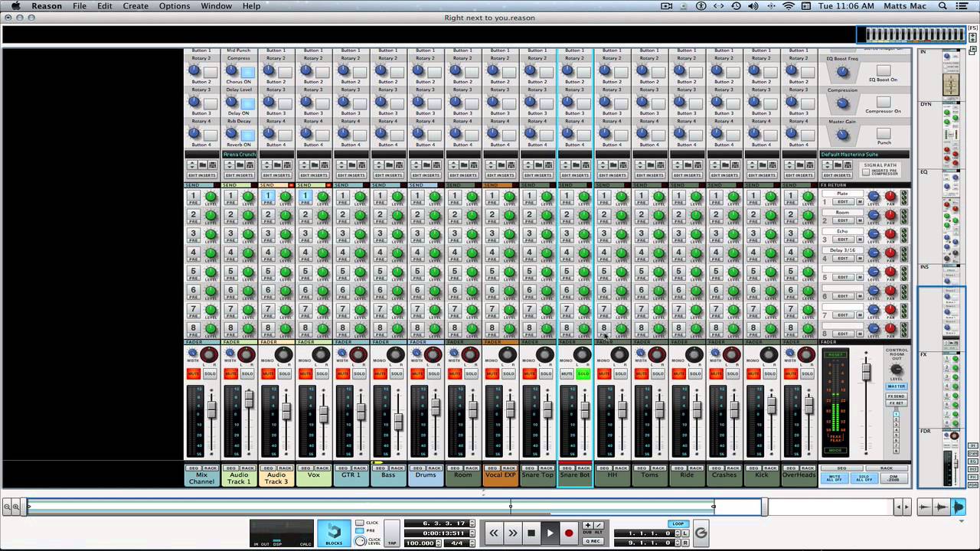Open the SEQ view for Vox channel
Viewport: 980px width, 551px height.
[305, 468]
